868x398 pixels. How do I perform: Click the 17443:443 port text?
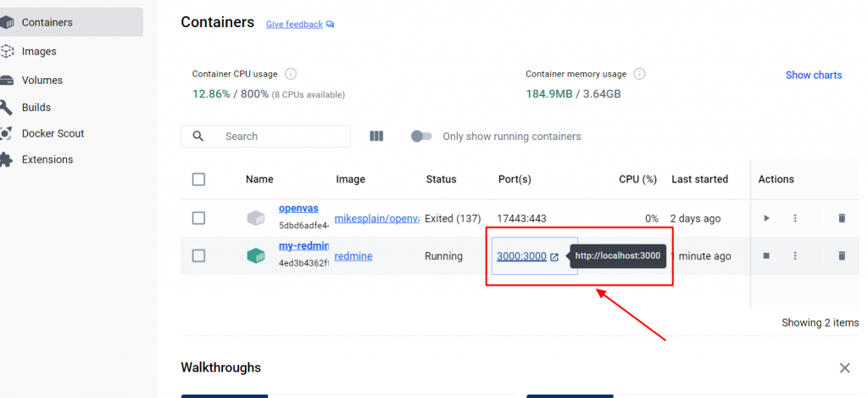click(x=521, y=218)
